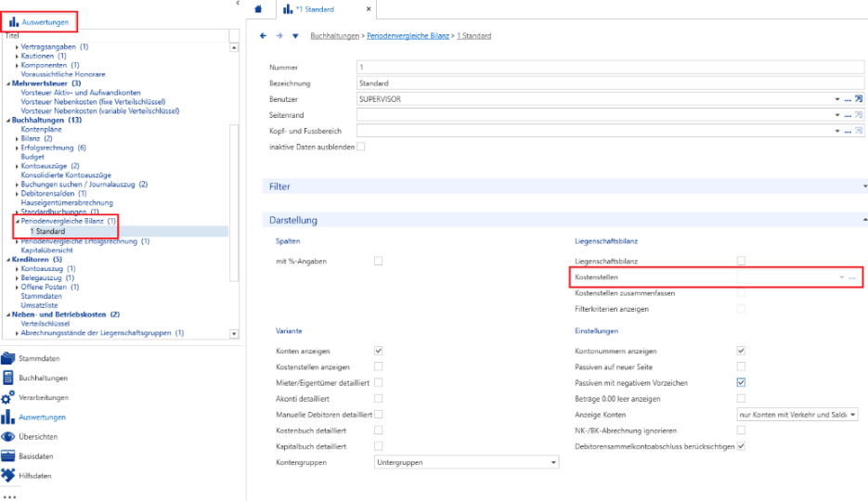868x501 pixels.
Task: Collapse the left panel with the chevron
Action: (238, 4)
